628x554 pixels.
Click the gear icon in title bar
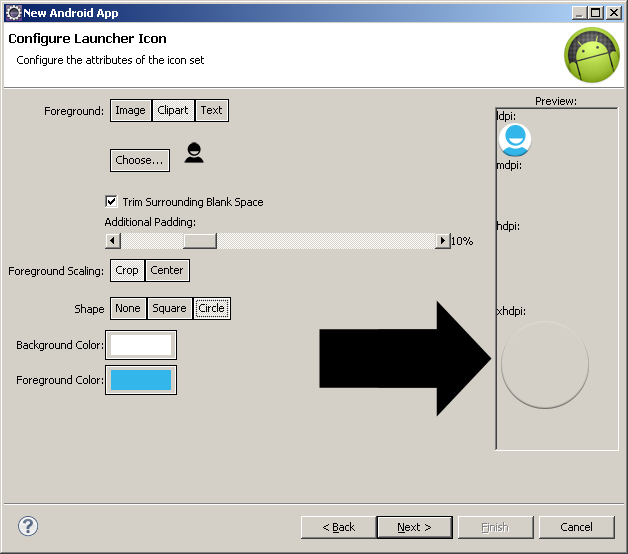pyautogui.click(x=14, y=13)
